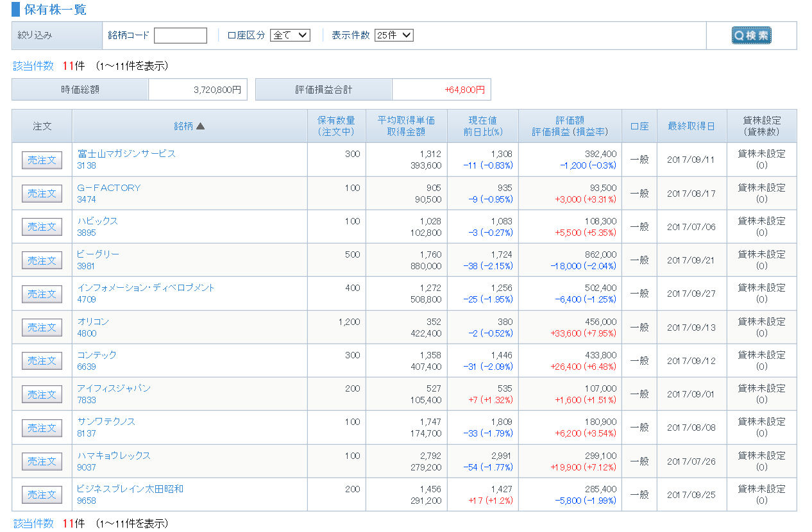The height and width of the screenshot is (532, 812).
Task: Click 貸株未設定 in the ビジネスブレイン太田昭和 row
Action: [x=761, y=489]
